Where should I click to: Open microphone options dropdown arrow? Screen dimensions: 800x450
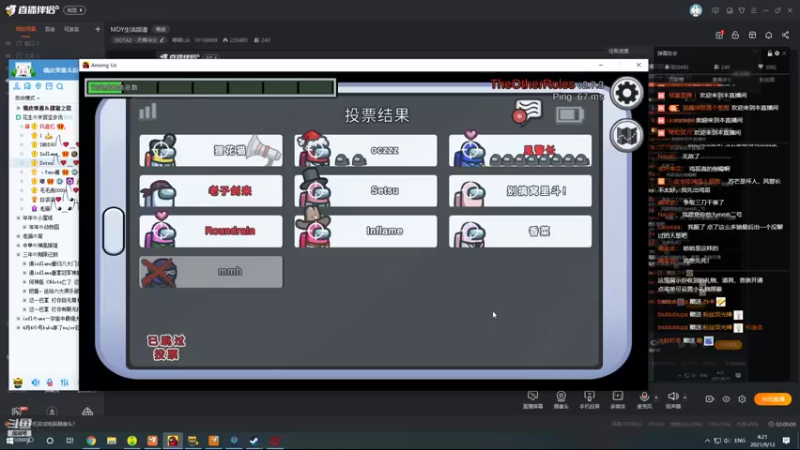coord(656,397)
